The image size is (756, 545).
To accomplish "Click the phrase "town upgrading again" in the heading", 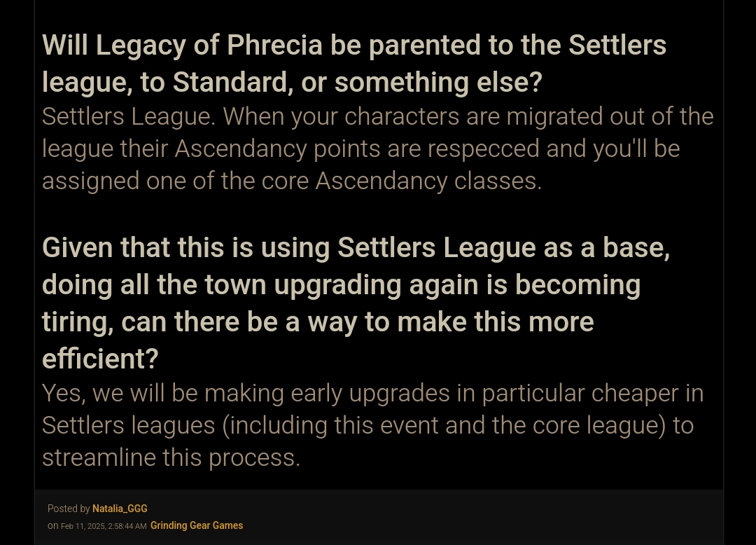I will tap(342, 285).
